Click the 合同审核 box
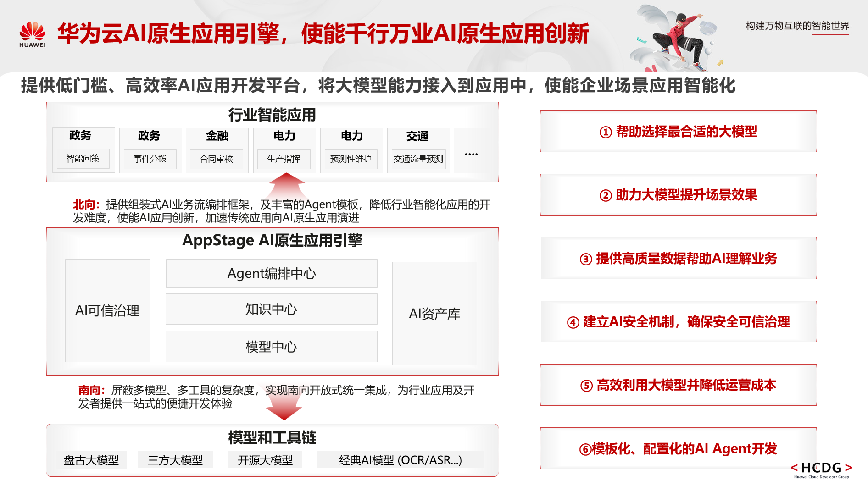Image resolution: width=868 pixels, height=486 pixels. pyautogui.click(x=217, y=159)
